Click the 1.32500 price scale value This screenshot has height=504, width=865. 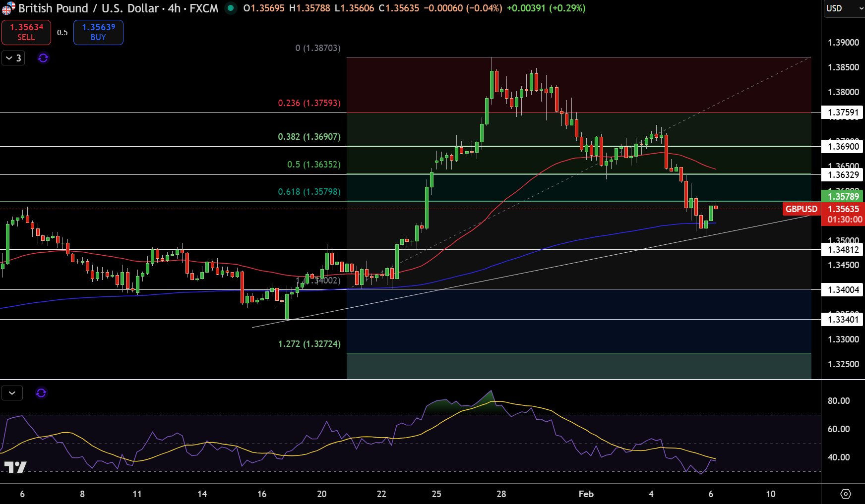coord(843,364)
